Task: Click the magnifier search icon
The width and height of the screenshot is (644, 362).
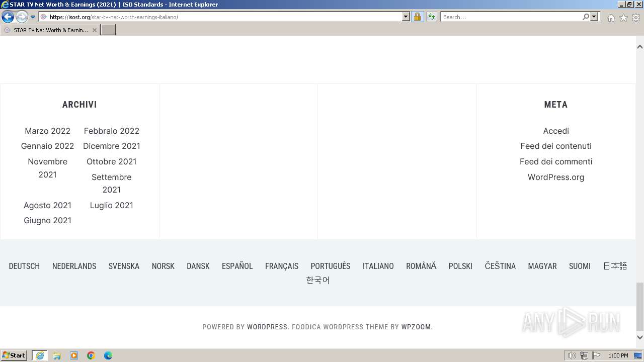Action: [586, 17]
